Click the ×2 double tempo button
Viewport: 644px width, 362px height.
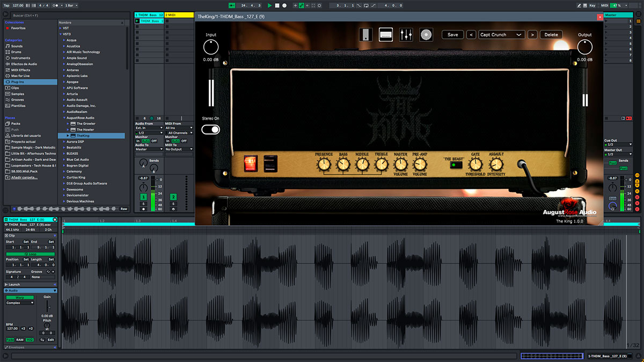tap(31, 328)
